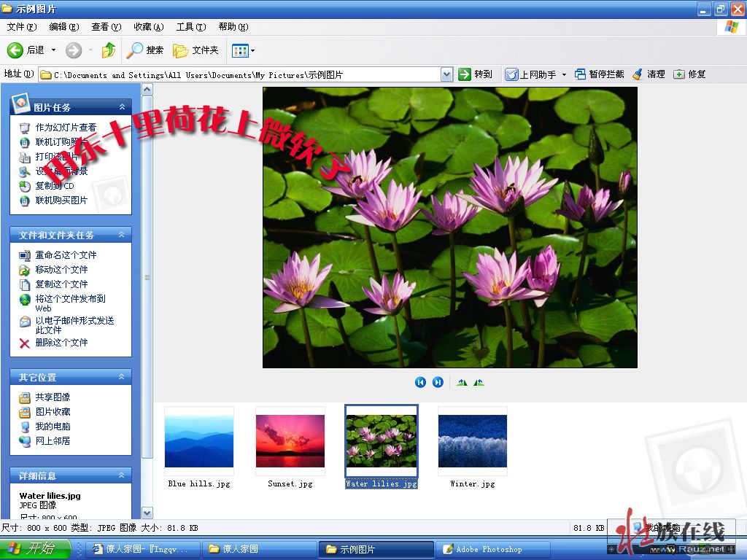Open the 工具(T) menu
Image resolution: width=747 pixels, height=560 pixels.
pyautogui.click(x=190, y=27)
